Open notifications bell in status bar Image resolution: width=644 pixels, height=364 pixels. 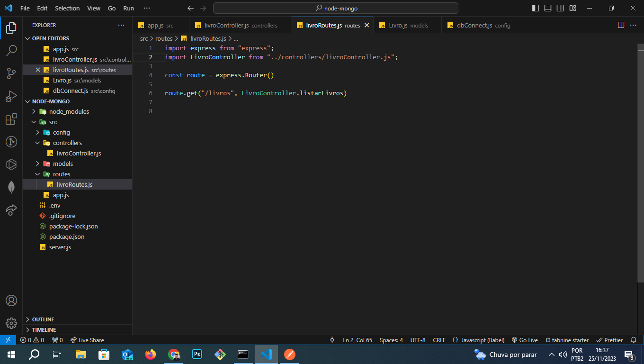pyautogui.click(x=634, y=340)
